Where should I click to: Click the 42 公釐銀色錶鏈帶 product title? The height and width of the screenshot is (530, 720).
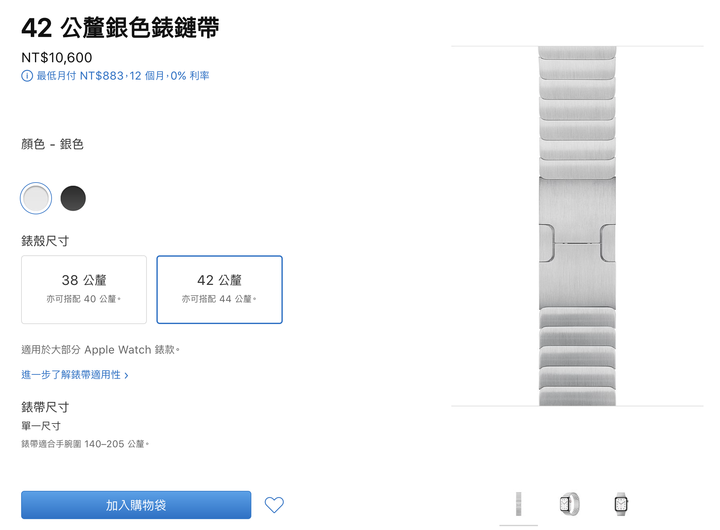(120, 28)
